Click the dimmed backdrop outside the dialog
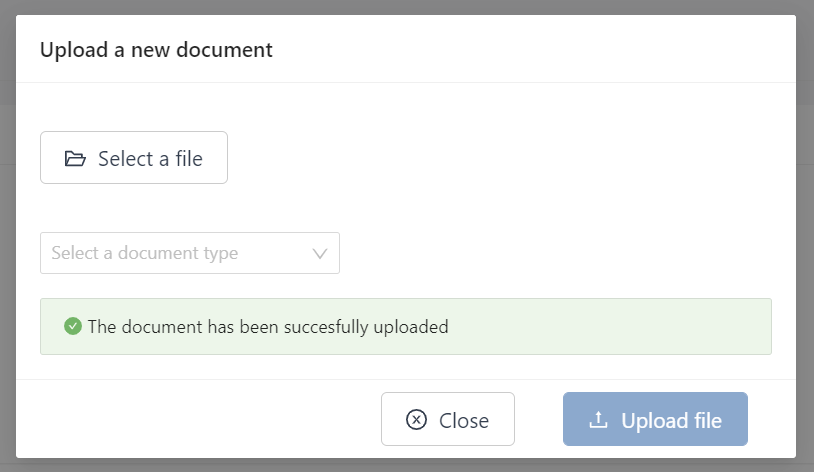Screen dimensions: 814x472 [6, 240]
